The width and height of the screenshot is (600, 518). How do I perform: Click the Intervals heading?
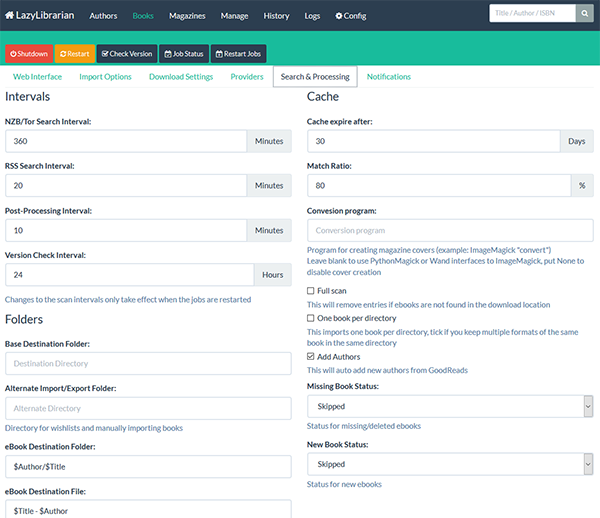click(28, 96)
